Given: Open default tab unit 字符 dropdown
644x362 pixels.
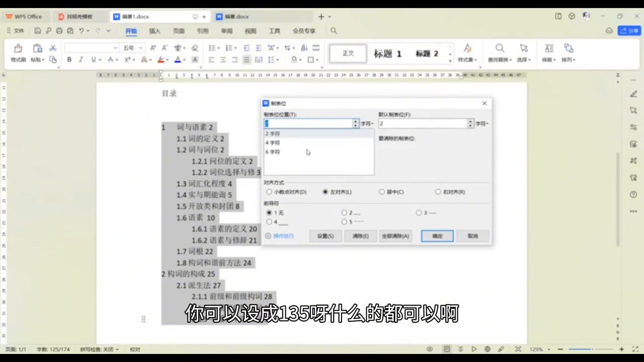Looking at the screenshot, I should (x=482, y=124).
